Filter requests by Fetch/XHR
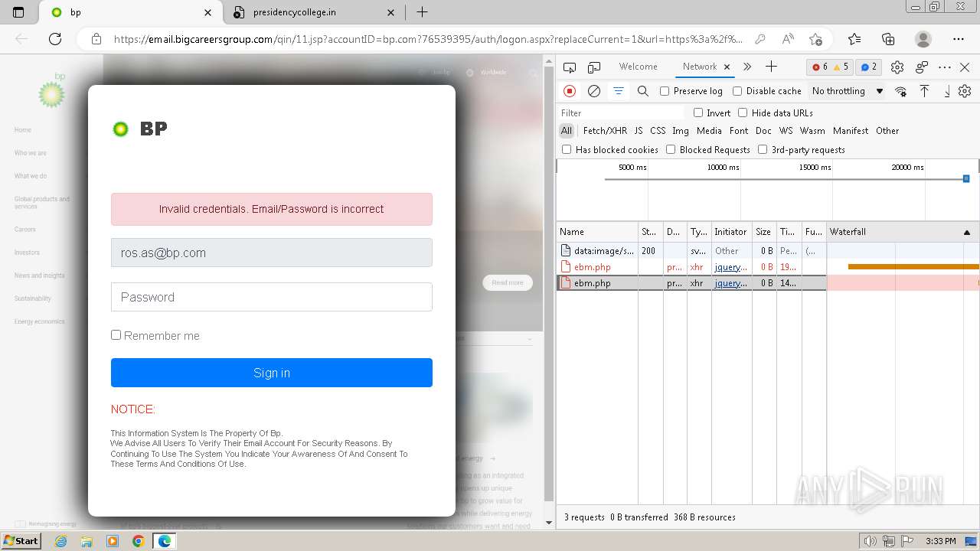The height and width of the screenshot is (551, 980). click(x=605, y=131)
